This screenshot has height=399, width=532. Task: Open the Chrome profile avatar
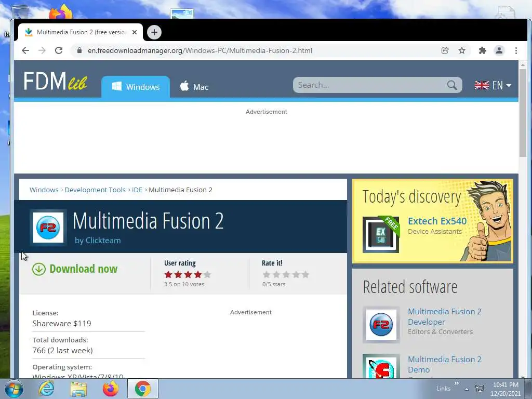(499, 50)
